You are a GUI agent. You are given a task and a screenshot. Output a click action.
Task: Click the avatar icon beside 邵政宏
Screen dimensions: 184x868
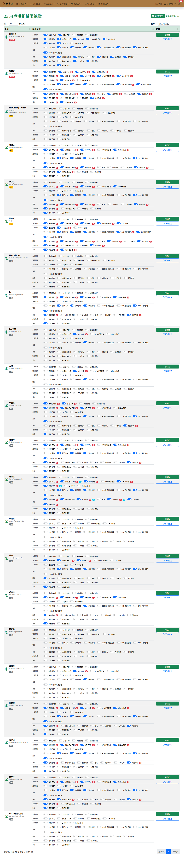(7, 74)
